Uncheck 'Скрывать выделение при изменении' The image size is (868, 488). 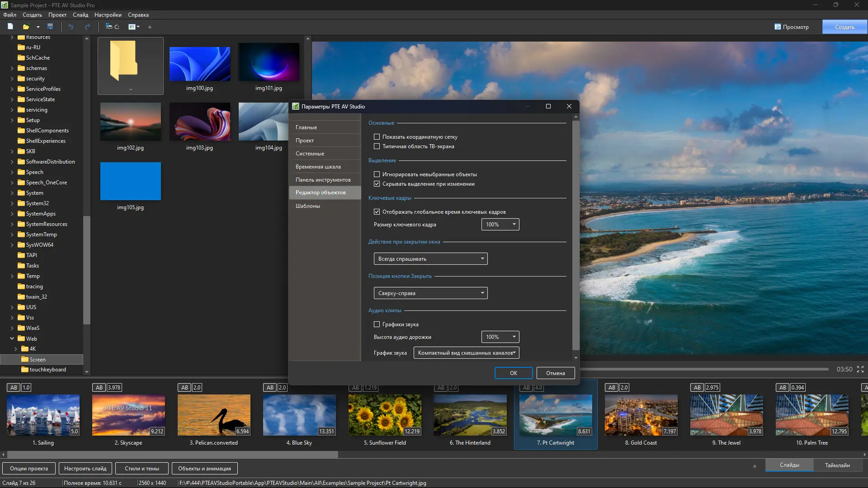pyautogui.click(x=377, y=184)
